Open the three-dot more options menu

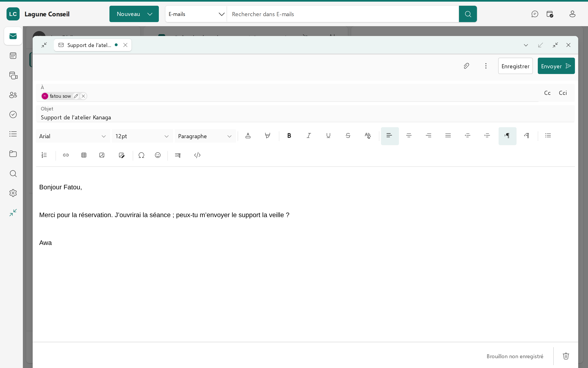486,66
